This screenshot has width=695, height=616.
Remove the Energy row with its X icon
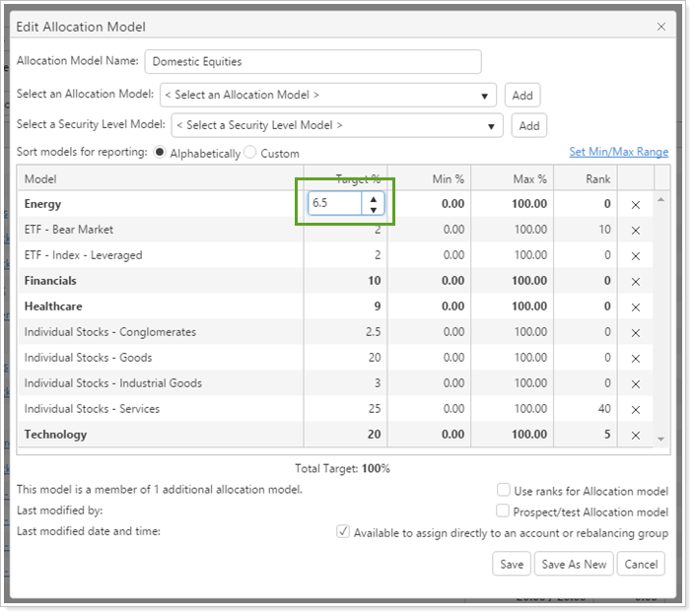coord(635,204)
